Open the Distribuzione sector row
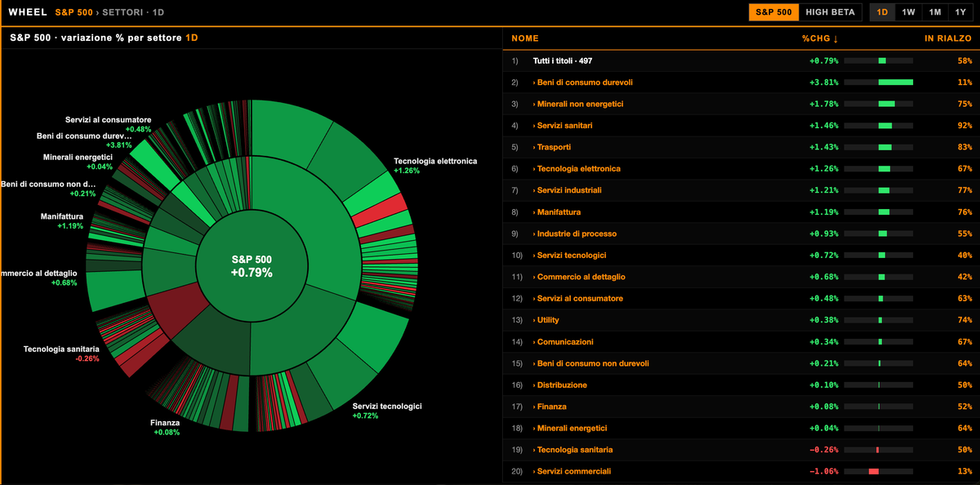This screenshot has width=980, height=485. point(742,385)
